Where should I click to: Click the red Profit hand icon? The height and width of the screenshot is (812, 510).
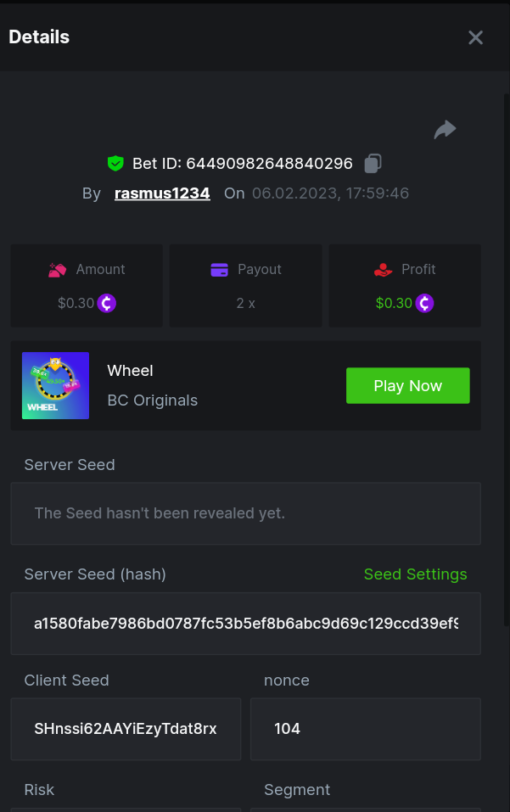click(x=384, y=270)
